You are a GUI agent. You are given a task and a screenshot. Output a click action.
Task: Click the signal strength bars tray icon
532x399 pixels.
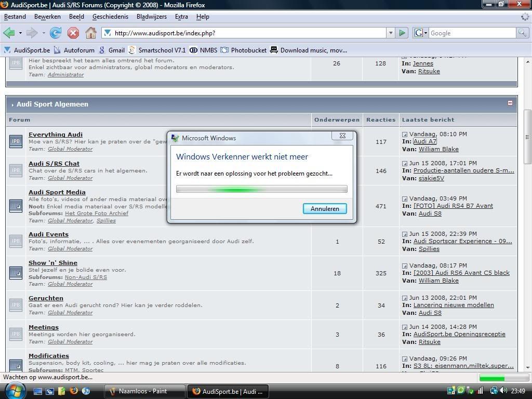tap(480, 391)
